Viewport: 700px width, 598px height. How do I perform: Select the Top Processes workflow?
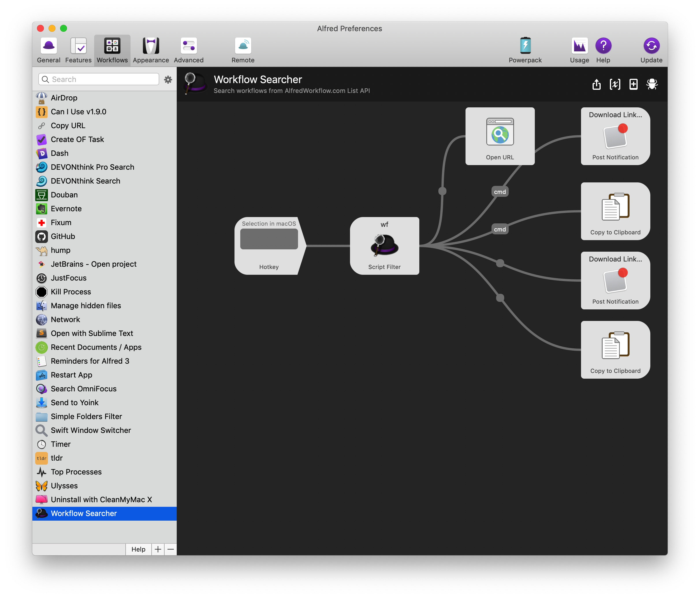(x=104, y=471)
